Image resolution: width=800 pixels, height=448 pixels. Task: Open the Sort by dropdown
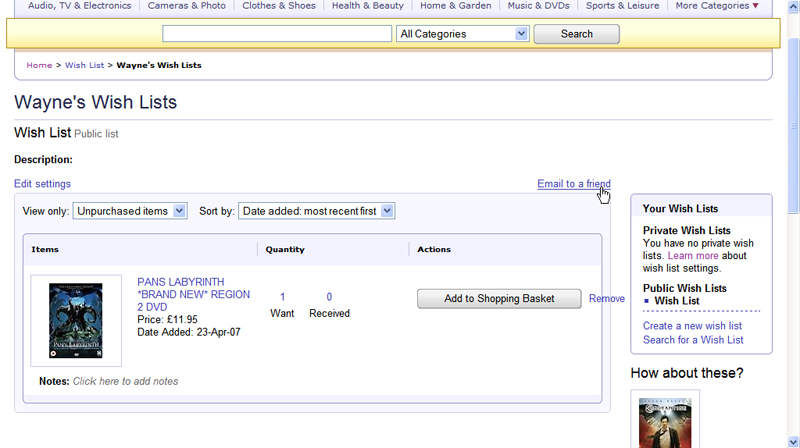[317, 211]
